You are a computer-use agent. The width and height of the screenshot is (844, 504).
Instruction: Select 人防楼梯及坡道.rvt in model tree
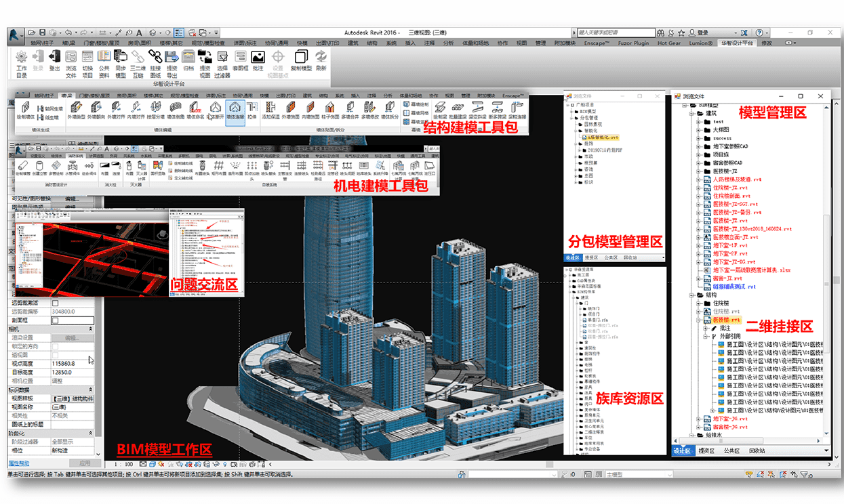pos(737,180)
